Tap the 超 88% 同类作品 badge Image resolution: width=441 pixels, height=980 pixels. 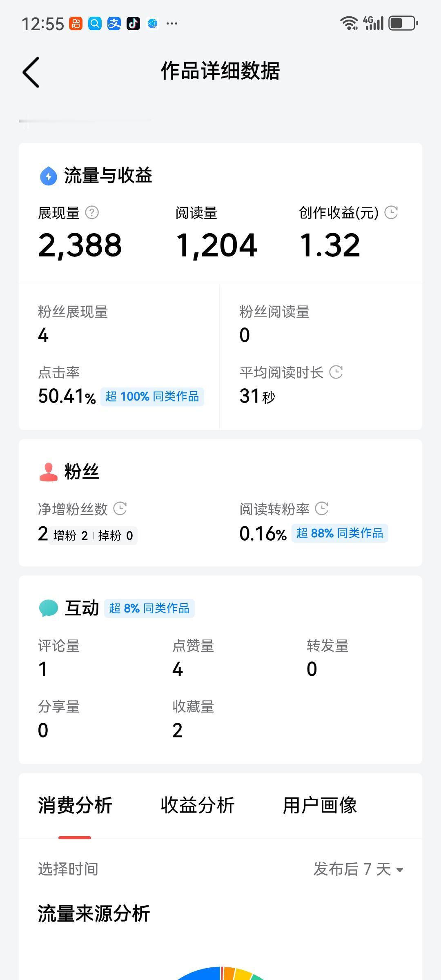coord(340,533)
